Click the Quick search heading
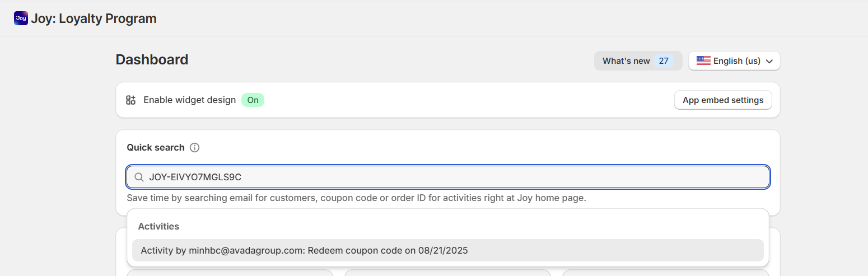The image size is (868, 276). coord(155,148)
